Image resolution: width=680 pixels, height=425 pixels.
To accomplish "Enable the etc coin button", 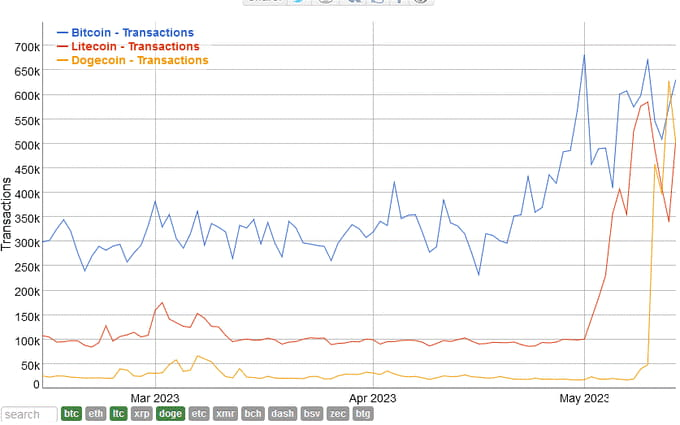I will (x=199, y=414).
